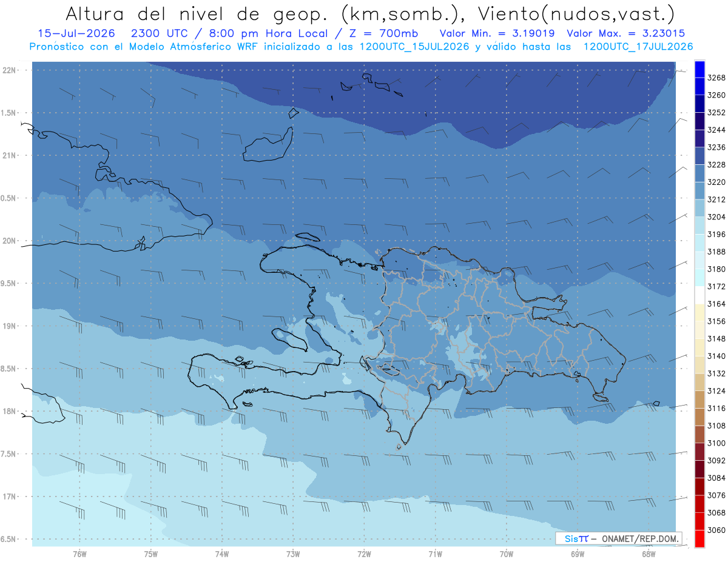Screen dimensions: 728x562
Task: Click the 3180 legend value
Action: [716, 269]
